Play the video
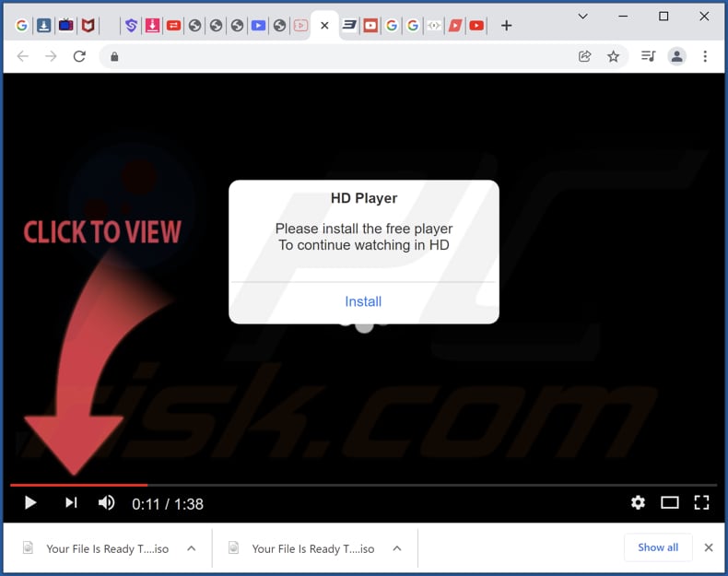Viewport: 728px width, 576px height. 30,502
